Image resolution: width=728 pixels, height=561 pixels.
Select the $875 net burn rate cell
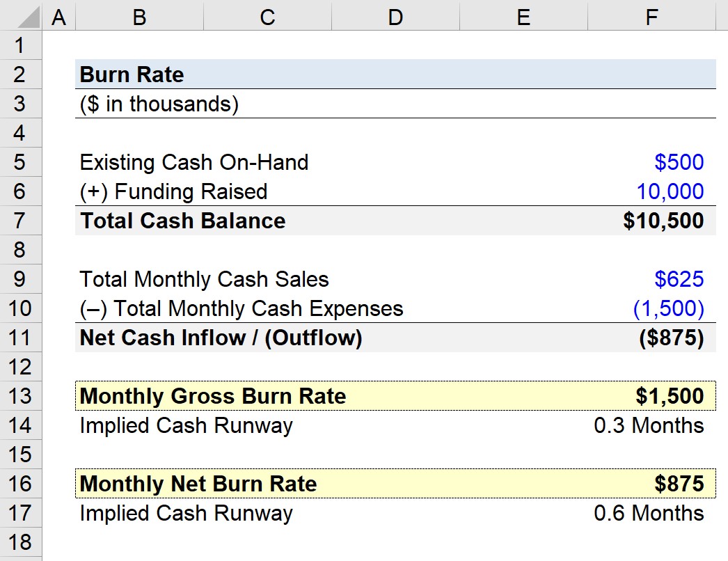[x=679, y=484]
